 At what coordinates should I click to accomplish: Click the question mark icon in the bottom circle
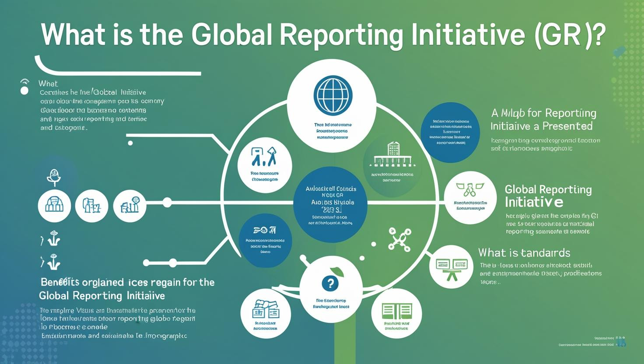330,284
